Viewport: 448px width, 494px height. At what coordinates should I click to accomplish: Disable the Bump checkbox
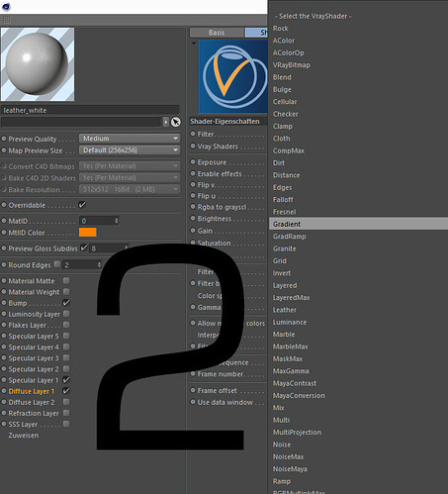(66, 302)
